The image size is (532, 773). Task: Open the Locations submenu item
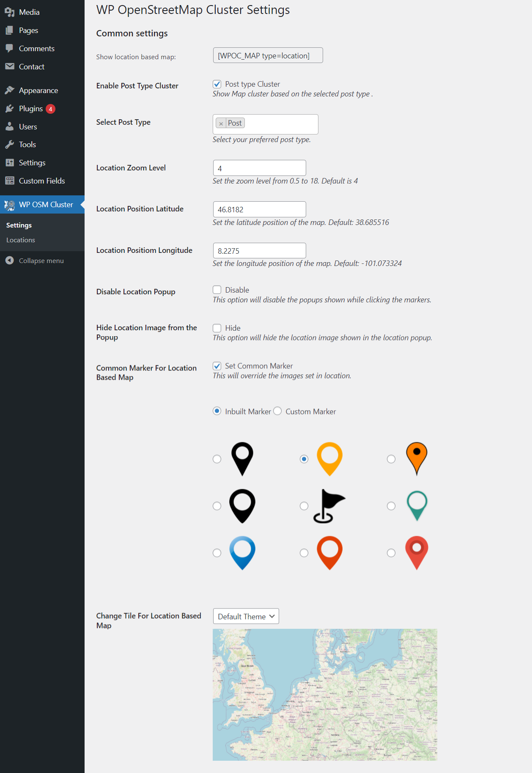21,240
